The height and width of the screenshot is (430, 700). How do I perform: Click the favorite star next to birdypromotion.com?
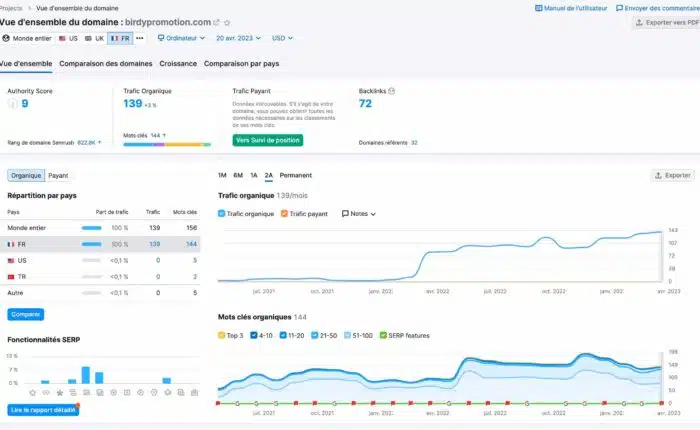[227, 22]
